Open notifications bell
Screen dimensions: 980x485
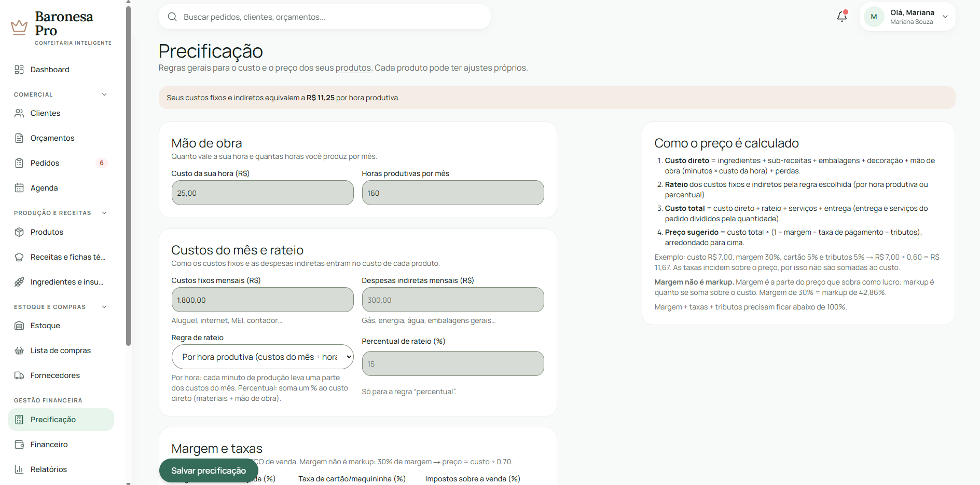842,17
